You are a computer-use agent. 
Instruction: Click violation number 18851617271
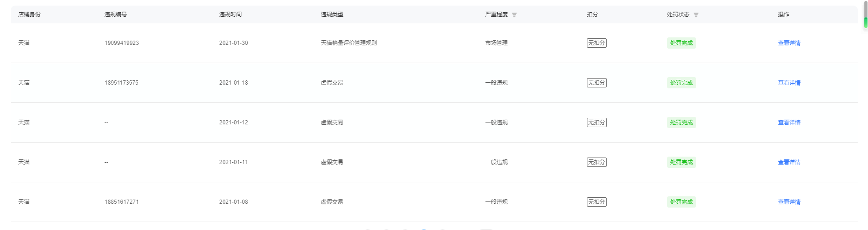pyautogui.click(x=122, y=202)
